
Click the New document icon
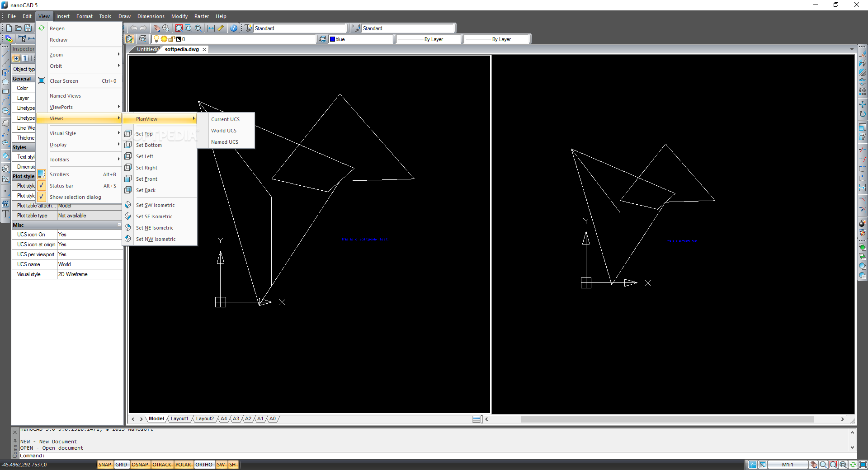tap(9, 28)
